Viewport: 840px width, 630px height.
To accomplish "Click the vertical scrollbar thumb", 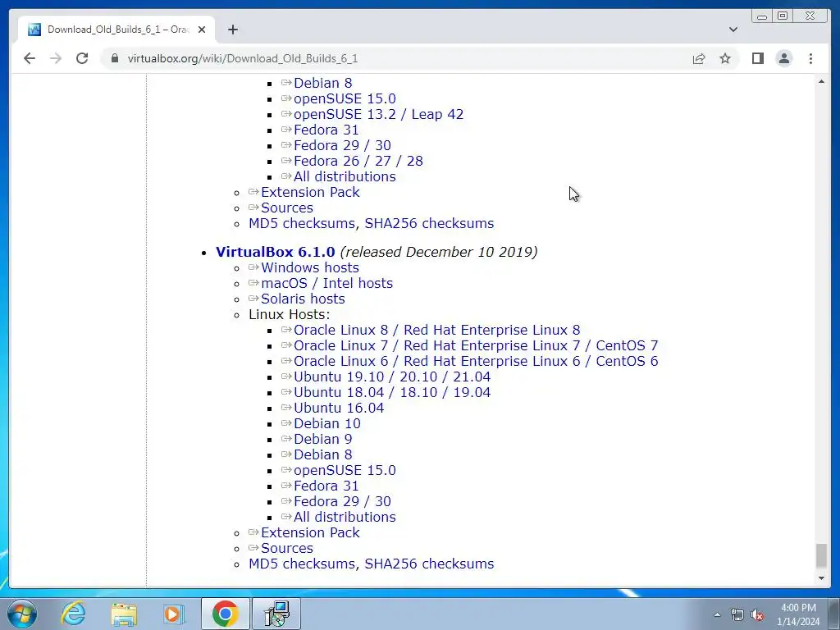I will pos(821,555).
